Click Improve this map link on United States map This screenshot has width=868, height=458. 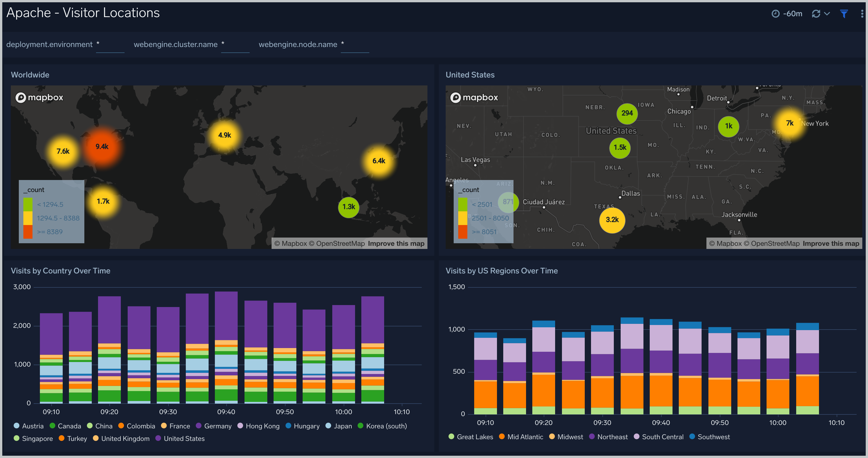[831, 244]
